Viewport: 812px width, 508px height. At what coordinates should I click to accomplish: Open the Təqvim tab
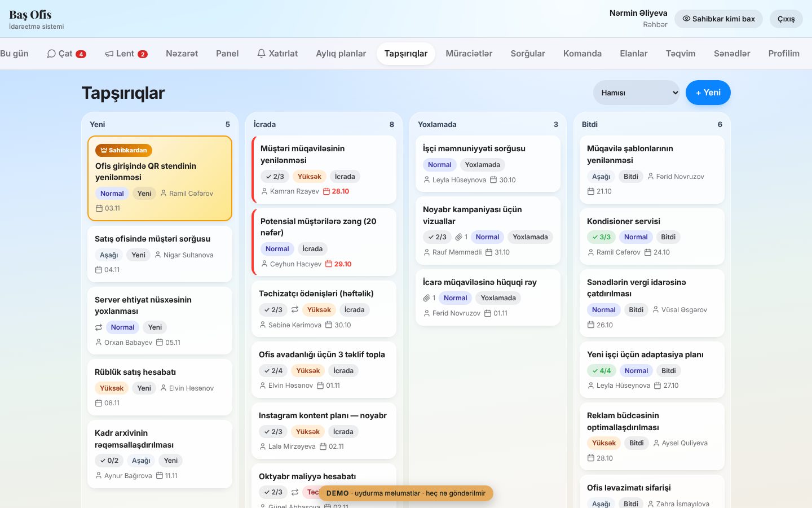[x=681, y=54]
